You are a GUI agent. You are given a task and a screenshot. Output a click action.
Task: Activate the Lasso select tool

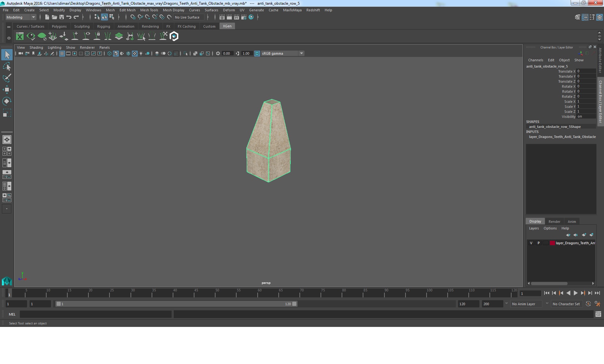pyautogui.click(x=7, y=67)
